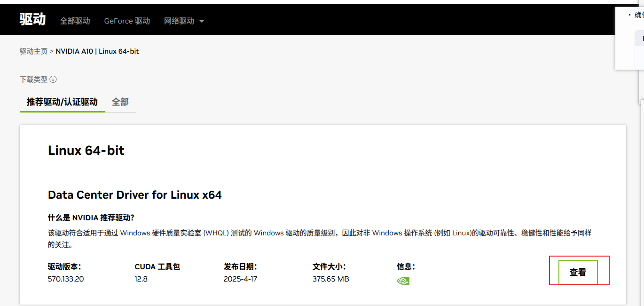This screenshot has width=644, height=306.
Task: Click Data Center Driver for Linux x64 title
Action: 135,194
